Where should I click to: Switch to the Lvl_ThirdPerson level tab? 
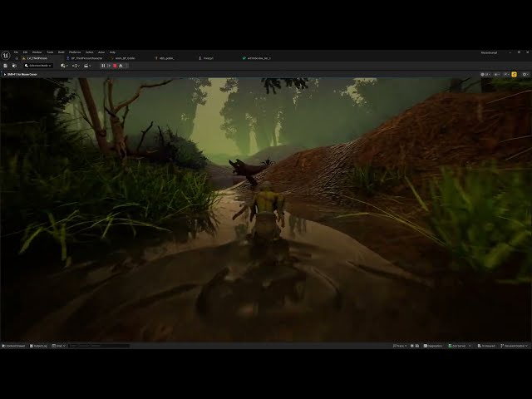(37, 58)
